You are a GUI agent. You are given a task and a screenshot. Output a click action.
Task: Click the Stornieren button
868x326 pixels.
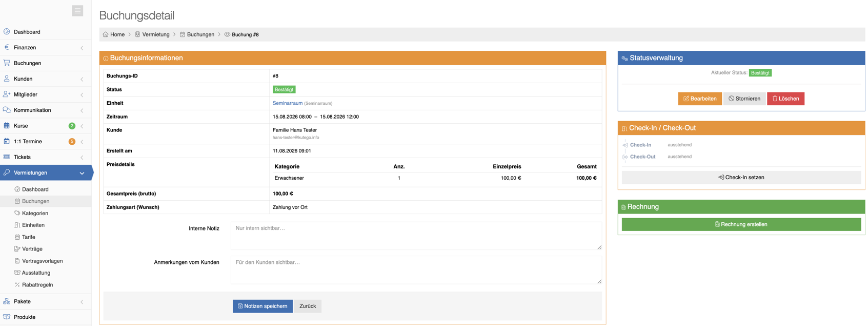[744, 99]
